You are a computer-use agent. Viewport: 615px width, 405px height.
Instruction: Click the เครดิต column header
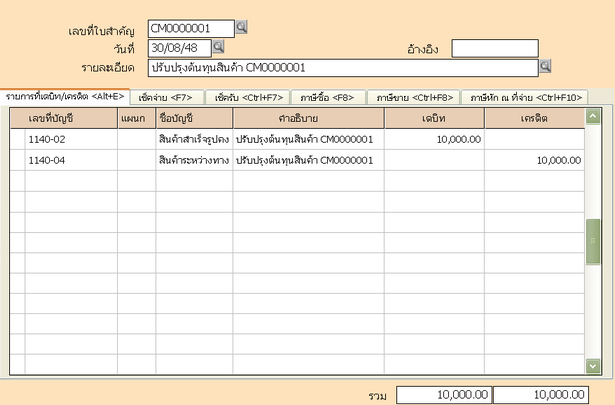click(534, 120)
